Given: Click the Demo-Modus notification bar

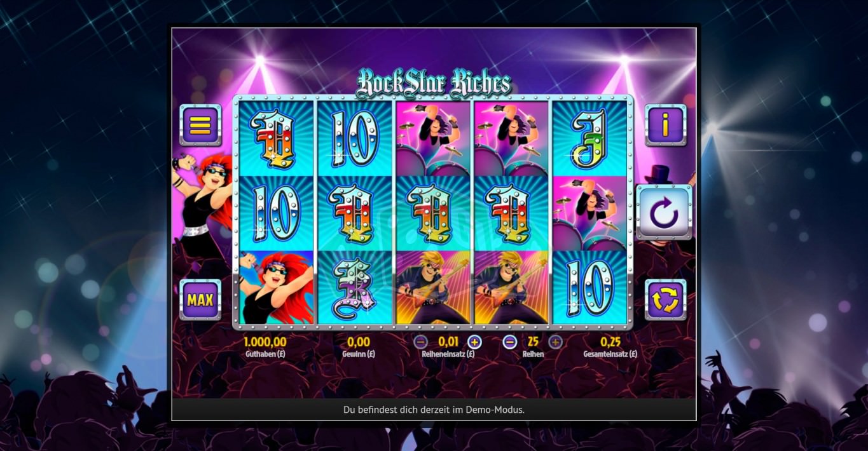Looking at the screenshot, I should (x=434, y=410).
